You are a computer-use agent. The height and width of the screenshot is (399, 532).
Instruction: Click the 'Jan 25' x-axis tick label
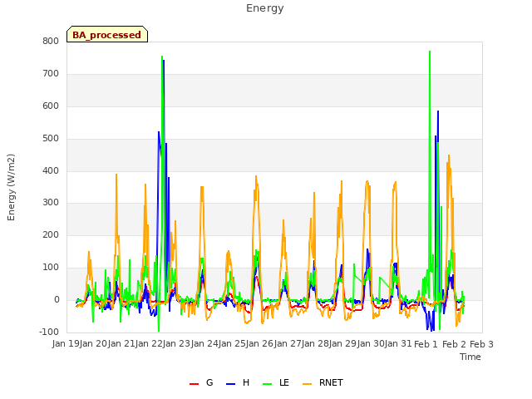(232, 343)
